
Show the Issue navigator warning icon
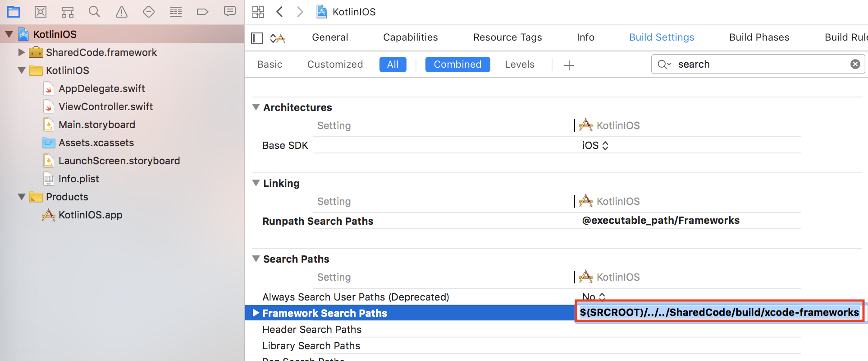(122, 12)
